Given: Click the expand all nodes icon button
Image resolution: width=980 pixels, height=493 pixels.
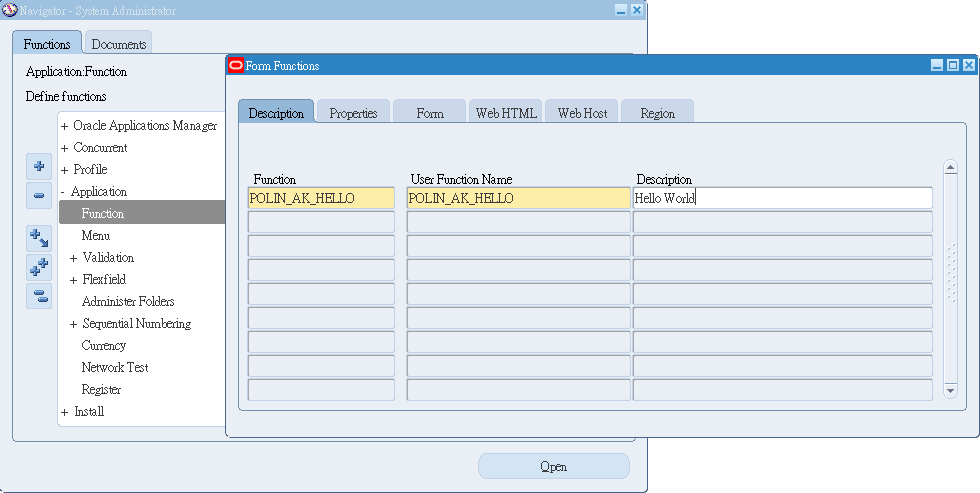Looking at the screenshot, I should (39, 267).
